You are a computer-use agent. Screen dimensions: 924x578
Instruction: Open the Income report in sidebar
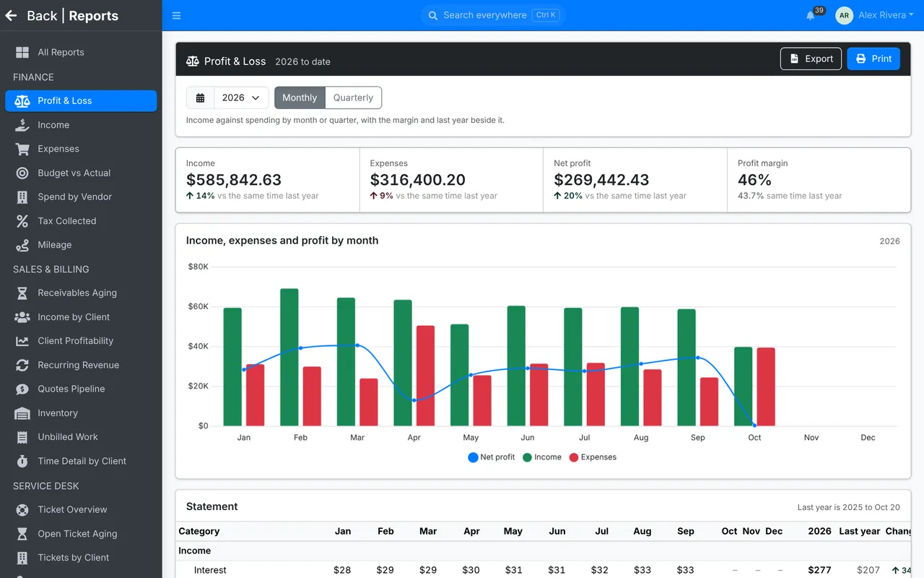[81, 125]
